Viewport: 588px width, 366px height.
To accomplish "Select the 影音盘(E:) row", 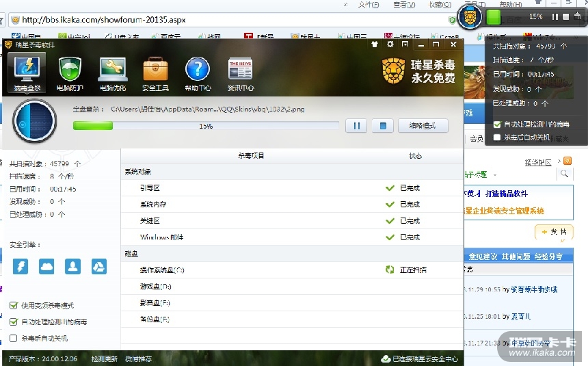I will pos(292,303).
